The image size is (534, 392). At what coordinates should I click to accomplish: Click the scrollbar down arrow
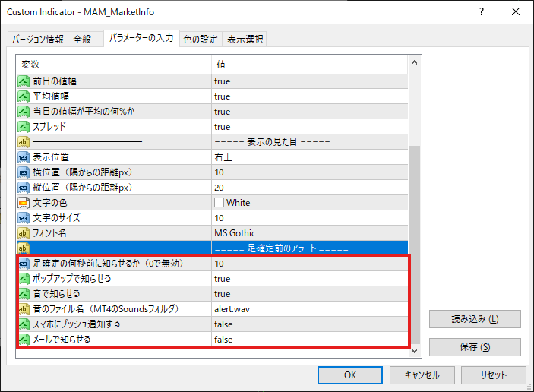pyautogui.click(x=415, y=351)
